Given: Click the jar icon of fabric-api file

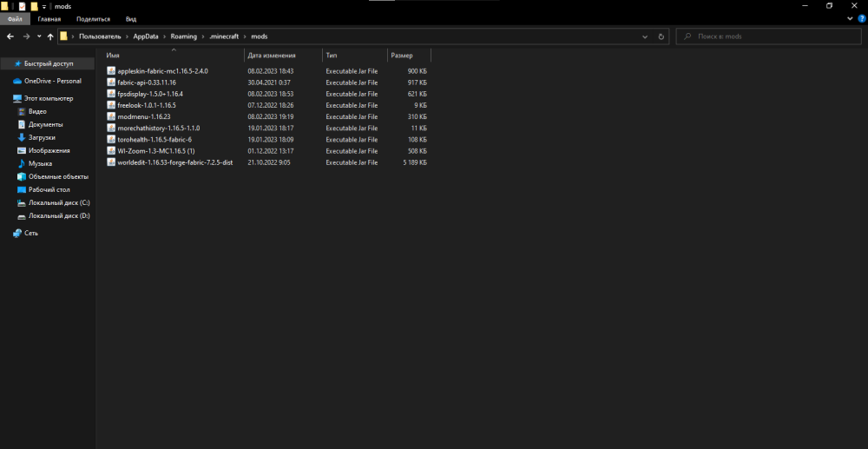Looking at the screenshot, I should (111, 83).
